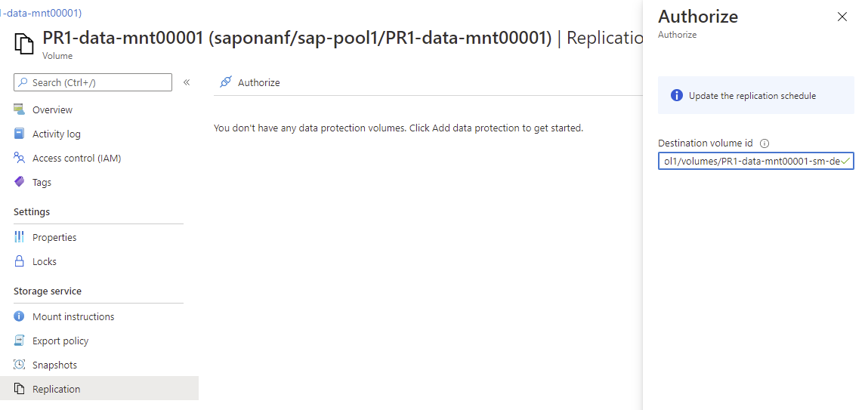Click the Locks padlock icon
Image resolution: width=868 pixels, height=410 pixels.
pos(19,261)
